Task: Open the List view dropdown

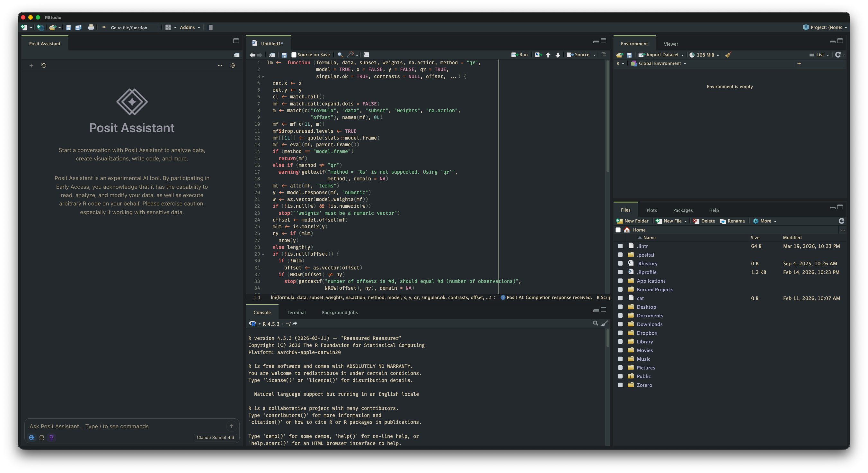Action: pyautogui.click(x=819, y=55)
